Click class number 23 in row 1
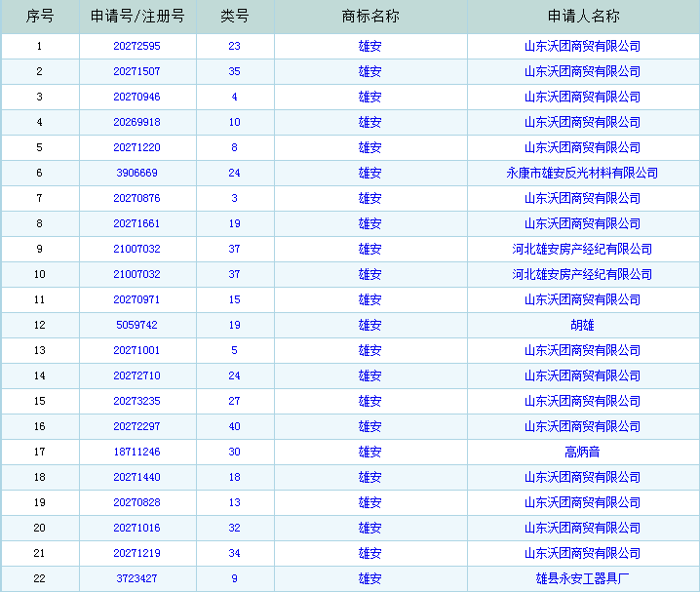700x592 pixels. tap(234, 46)
